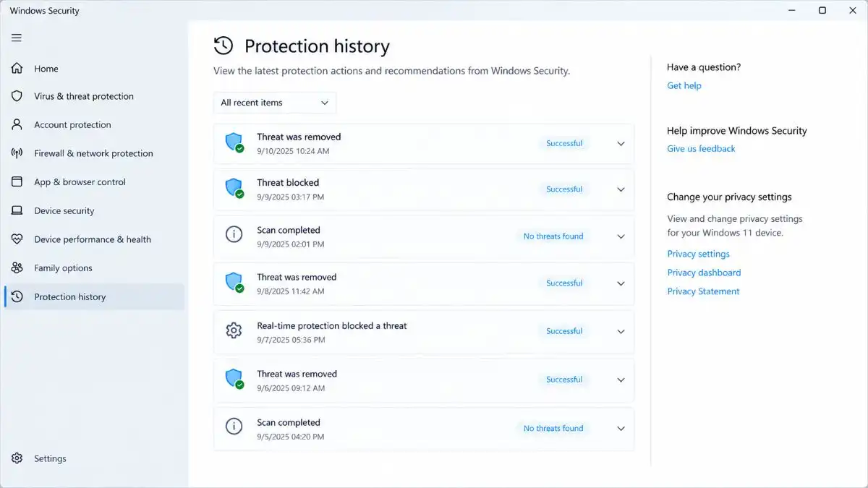Click shield icon of 9/10/2025 Threat was removed

point(234,142)
